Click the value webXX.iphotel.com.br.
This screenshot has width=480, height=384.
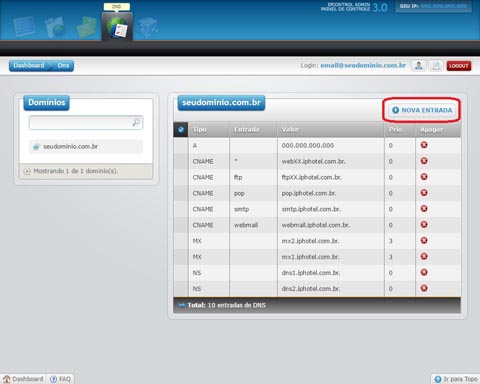(x=314, y=161)
